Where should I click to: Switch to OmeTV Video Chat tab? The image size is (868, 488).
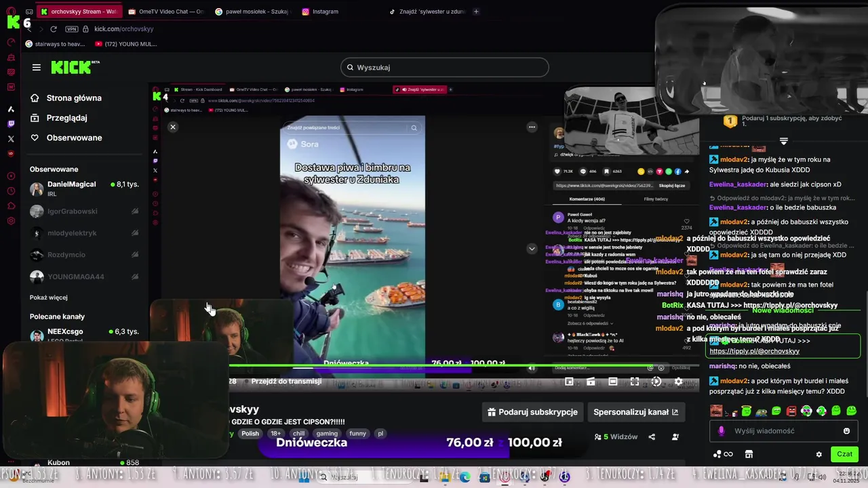165,12
